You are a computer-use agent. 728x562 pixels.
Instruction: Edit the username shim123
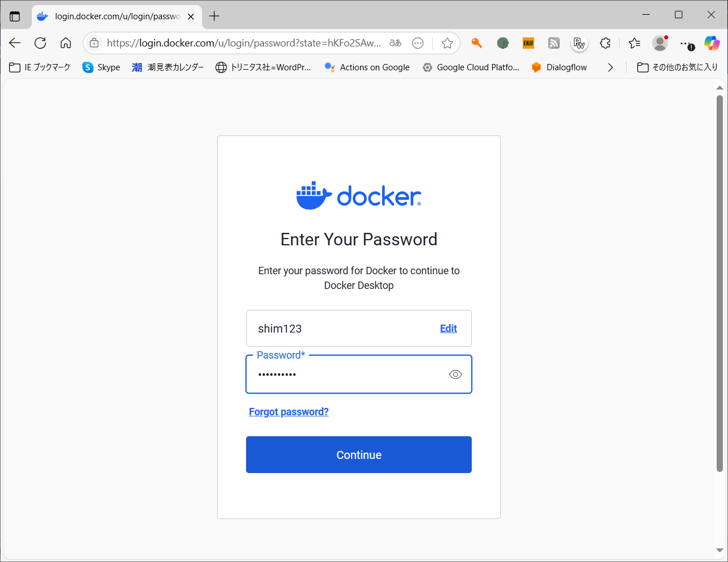pyautogui.click(x=448, y=329)
